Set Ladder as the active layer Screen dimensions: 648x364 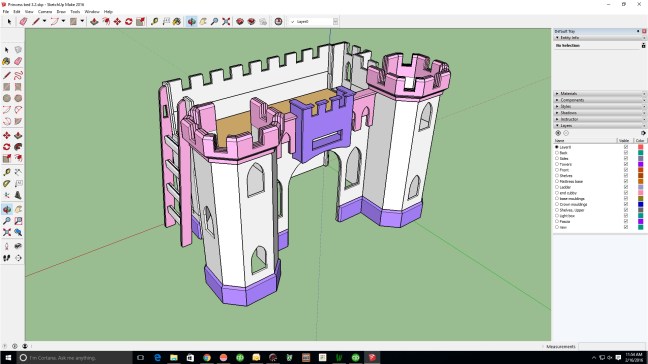tap(557, 187)
